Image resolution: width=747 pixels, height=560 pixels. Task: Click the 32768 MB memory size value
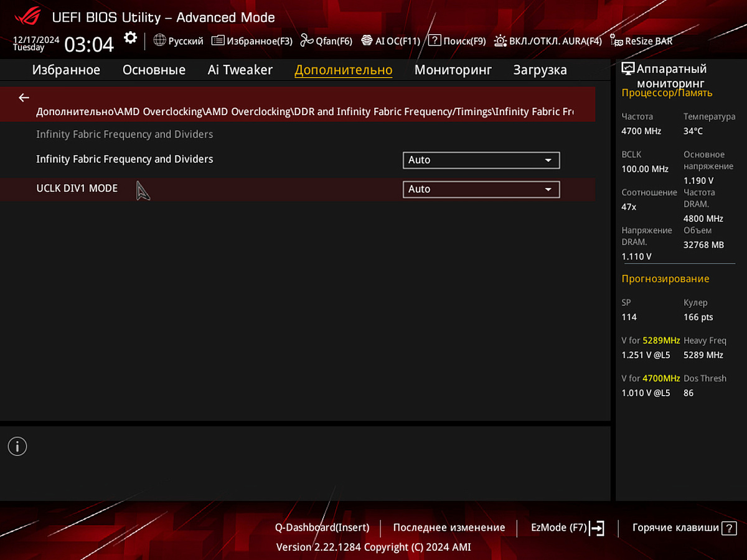coord(704,245)
